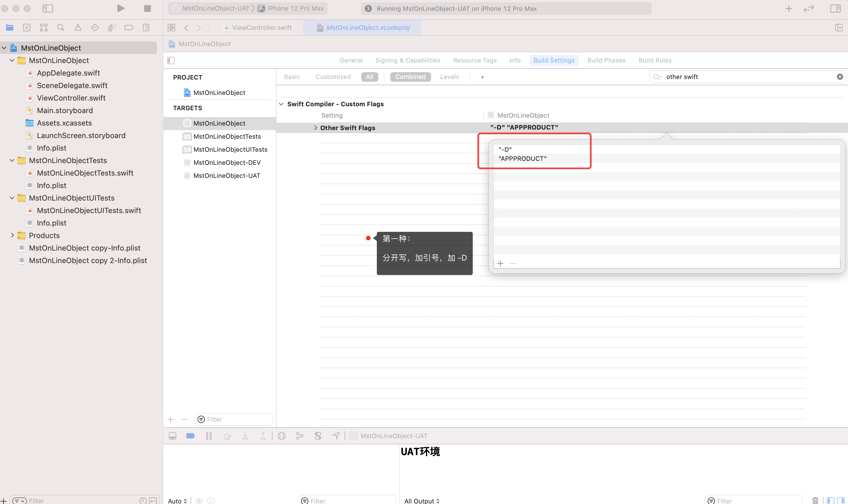Screen dimensions: 848x504
Task: Select the MstOnLineObject-UAT target
Action: [x=227, y=175]
